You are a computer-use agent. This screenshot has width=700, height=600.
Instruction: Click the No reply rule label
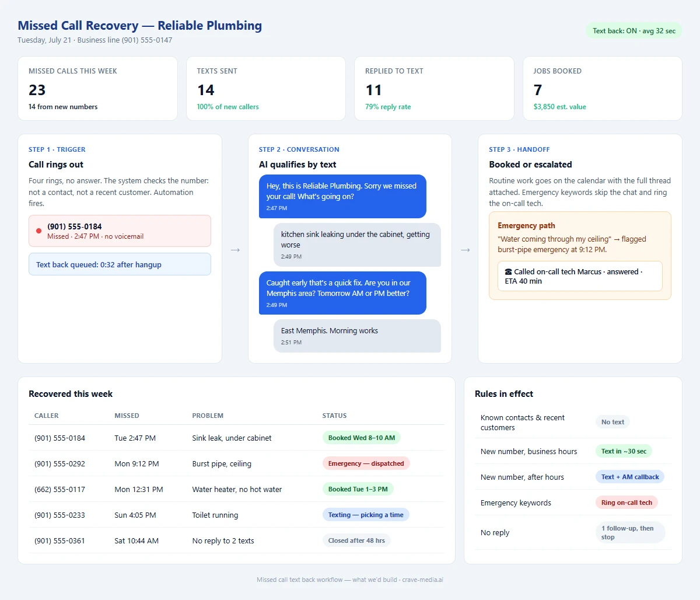click(495, 532)
